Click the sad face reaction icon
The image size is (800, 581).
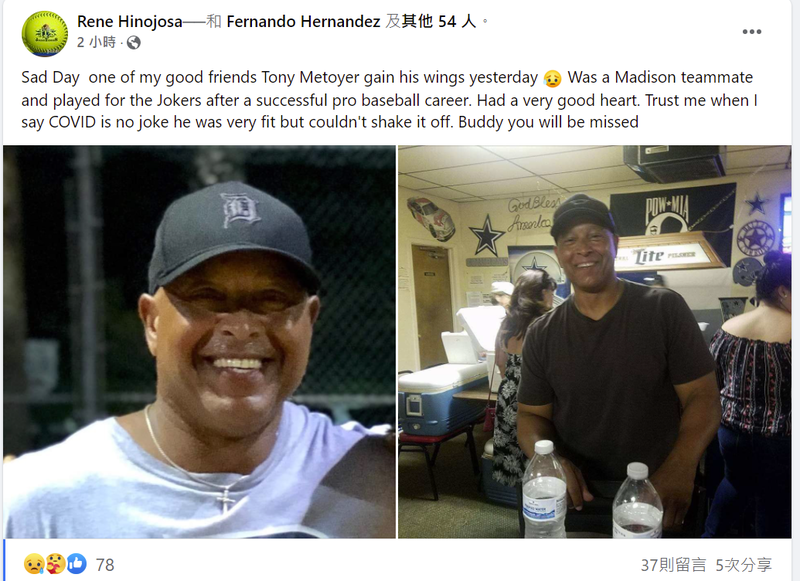(x=34, y=564)
